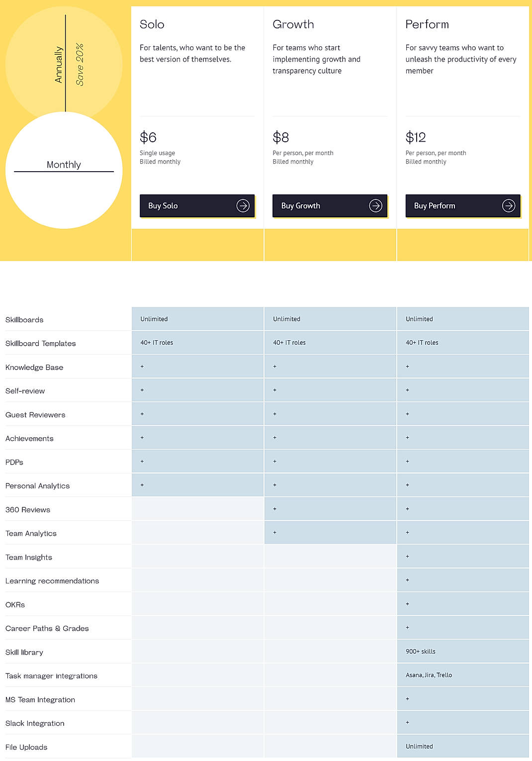Click the Skillboard Templates row label
This screenshot has width=532, height=761.
click(41, 344)
